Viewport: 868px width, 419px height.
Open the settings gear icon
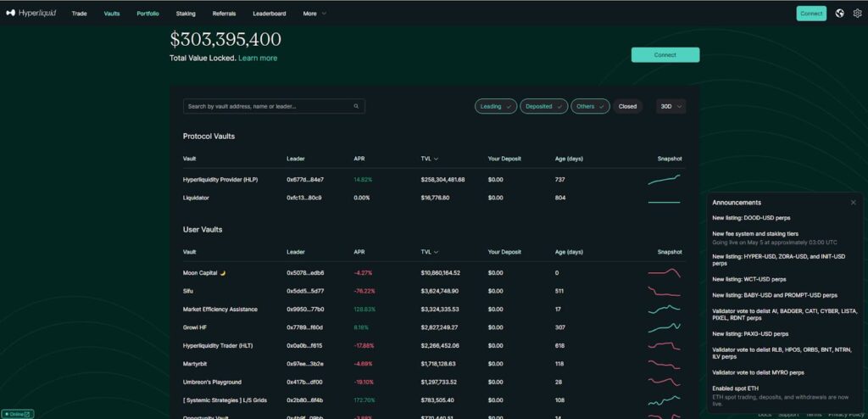click(858, 14)
